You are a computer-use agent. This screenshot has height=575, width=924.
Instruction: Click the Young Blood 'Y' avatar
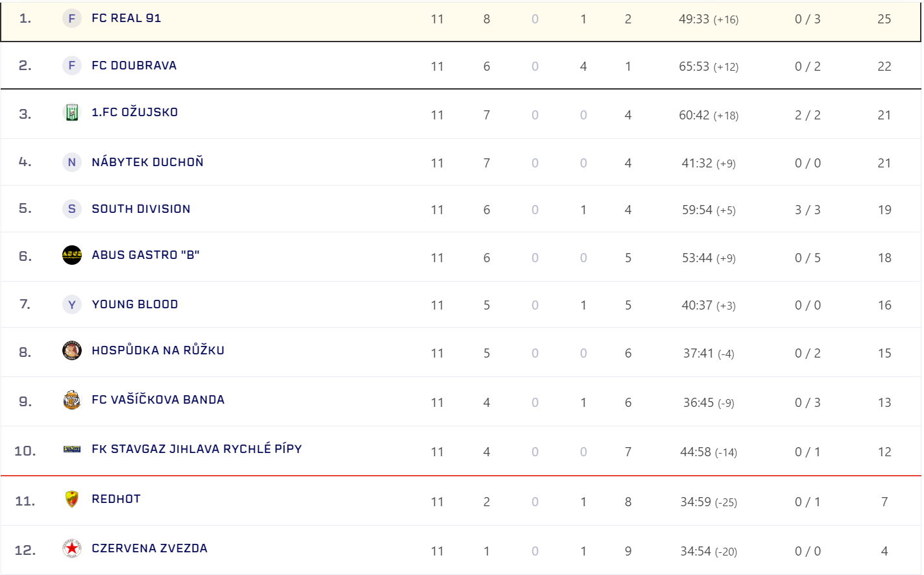71,304
